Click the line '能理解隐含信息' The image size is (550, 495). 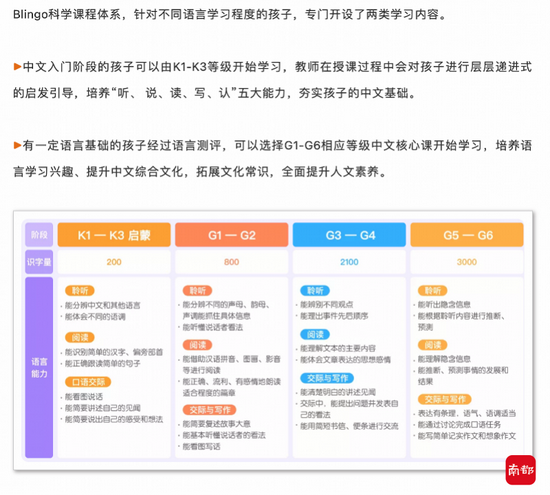click(x=444, y=359)
